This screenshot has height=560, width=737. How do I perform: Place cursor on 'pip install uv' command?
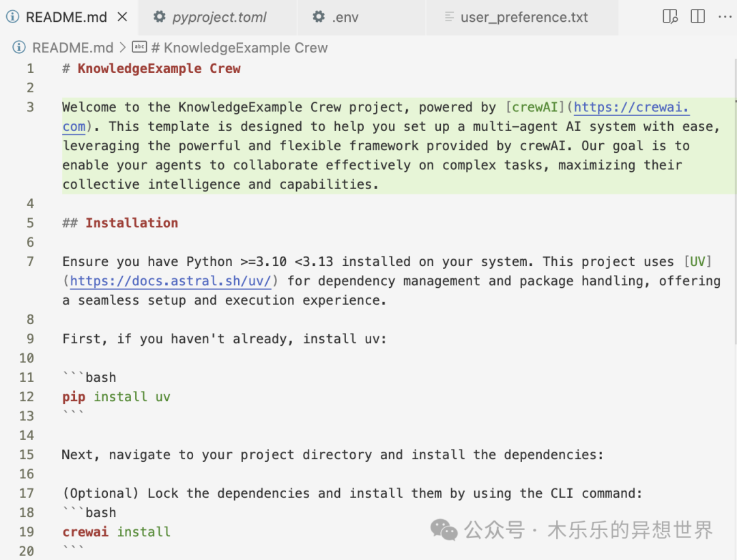tap(116, 397)
